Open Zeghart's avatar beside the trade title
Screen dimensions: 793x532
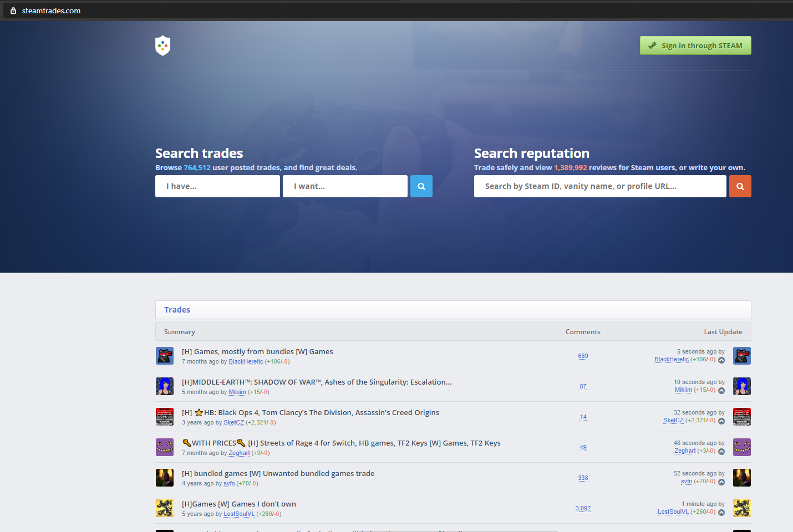(165, 447)
